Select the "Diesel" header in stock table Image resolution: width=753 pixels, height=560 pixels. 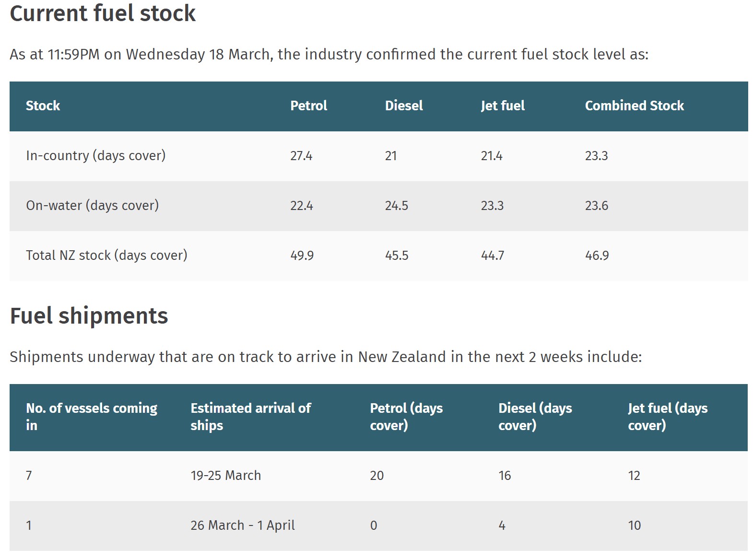(x=404, y=106)
